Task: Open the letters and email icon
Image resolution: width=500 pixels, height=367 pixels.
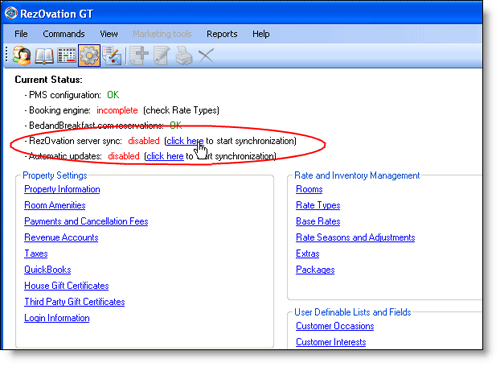Action: pyautogui.click(x=112, y=56)
